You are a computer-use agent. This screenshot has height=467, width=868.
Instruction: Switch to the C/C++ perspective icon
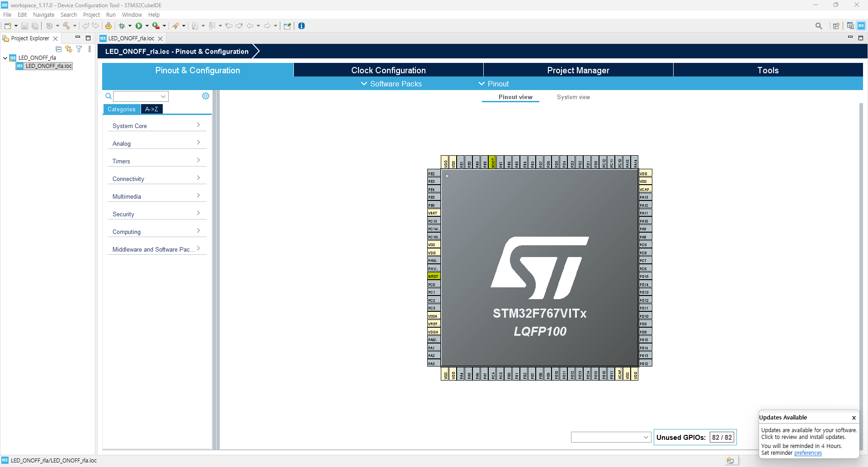click(850, 26)
